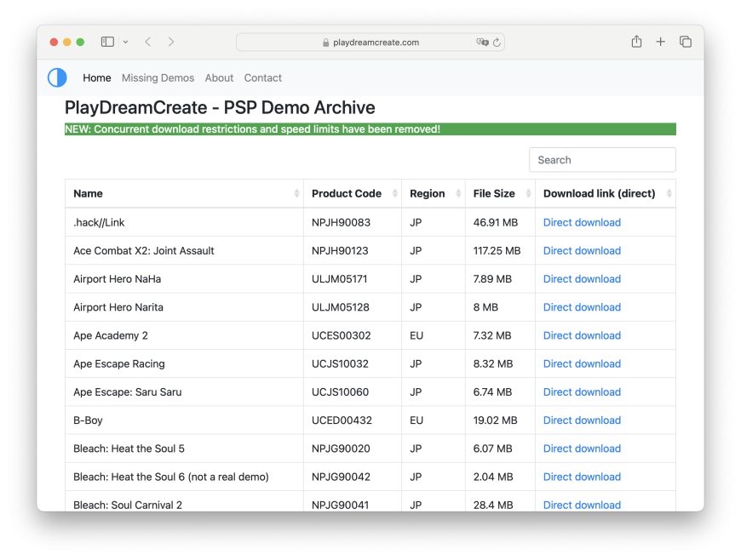Click the translate icon in address bar
This screenshot has width=741, height=560.
[x=482, y=42]
